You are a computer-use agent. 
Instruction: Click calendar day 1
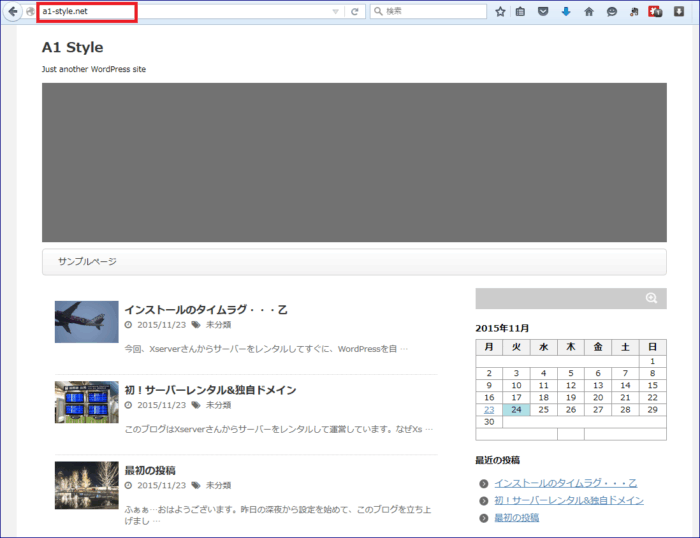tap(653, 361)
